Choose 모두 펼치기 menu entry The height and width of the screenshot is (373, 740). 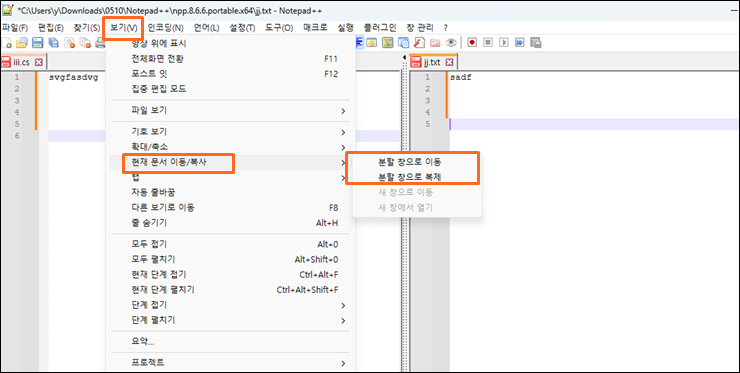point(230,260)
